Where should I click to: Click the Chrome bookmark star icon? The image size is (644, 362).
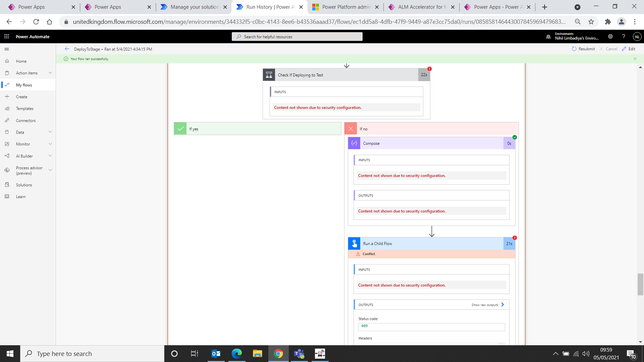point(591,22)
